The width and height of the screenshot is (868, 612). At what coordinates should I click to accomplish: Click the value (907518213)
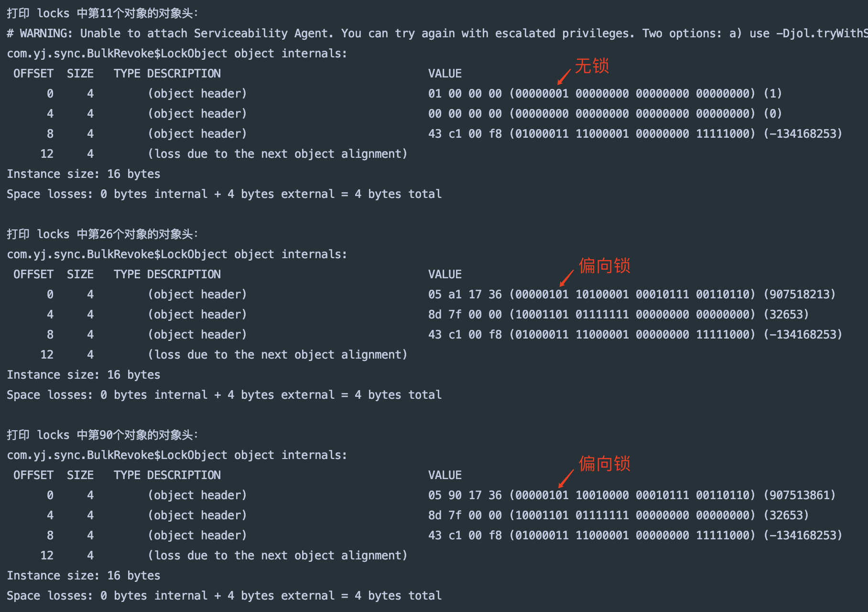tap(799, 295)
